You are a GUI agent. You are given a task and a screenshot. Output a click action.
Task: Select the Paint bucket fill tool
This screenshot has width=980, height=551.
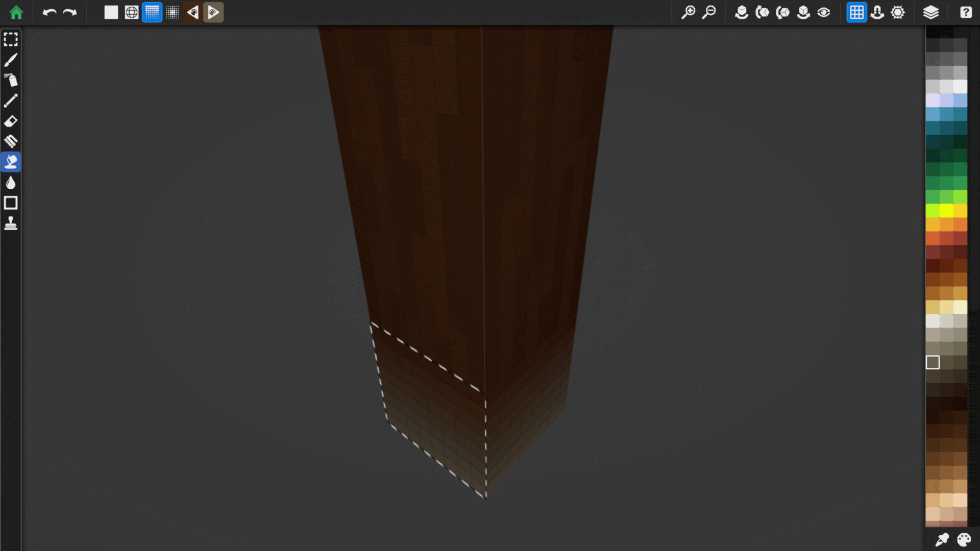[11, 162]
